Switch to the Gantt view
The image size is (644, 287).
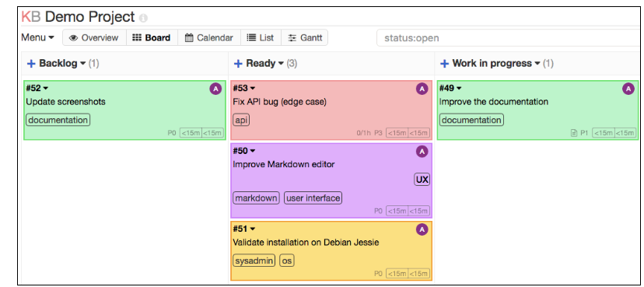pyautogui.click(x=305, y=38)
